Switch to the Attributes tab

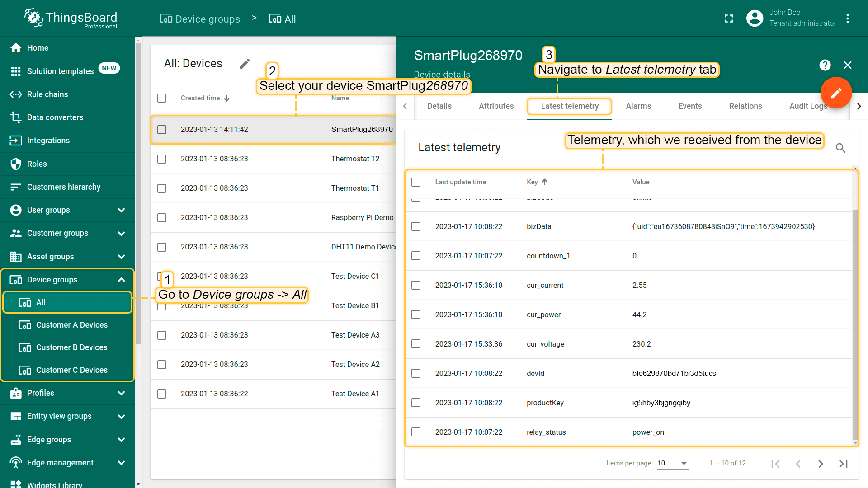tap(496, 106)
